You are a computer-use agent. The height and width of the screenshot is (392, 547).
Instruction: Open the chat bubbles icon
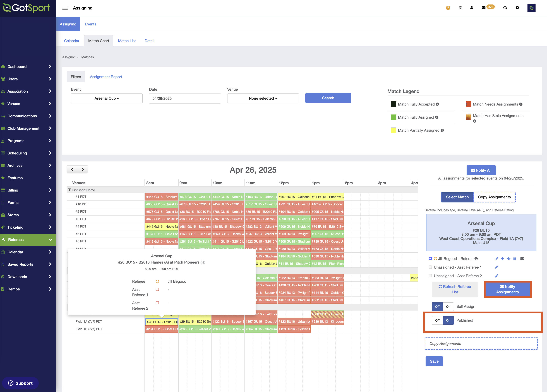click(x=505, y=8)
